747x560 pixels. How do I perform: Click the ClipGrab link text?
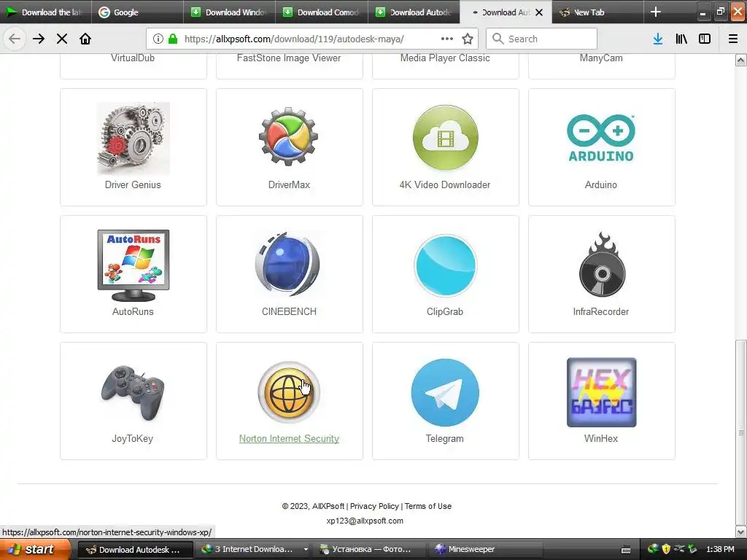coord(445,312)
